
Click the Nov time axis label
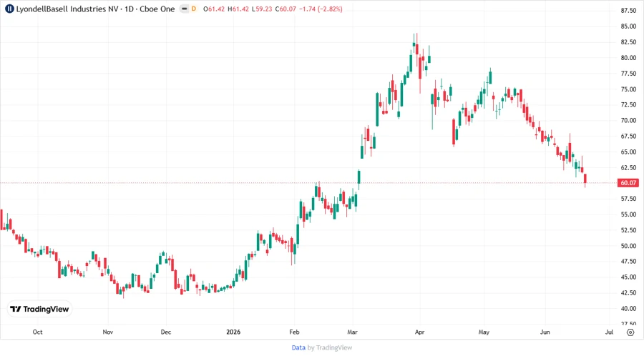coord(107,332)
